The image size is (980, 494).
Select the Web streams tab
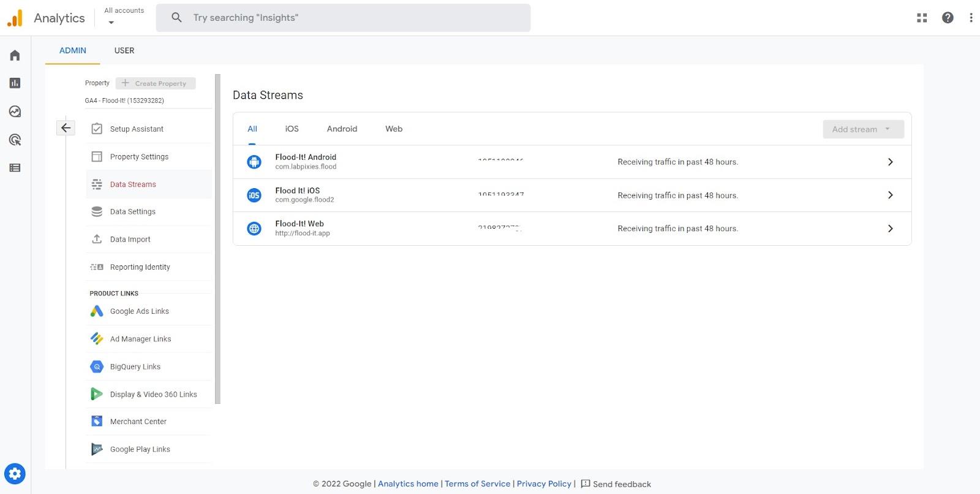[x=394, y=129]
